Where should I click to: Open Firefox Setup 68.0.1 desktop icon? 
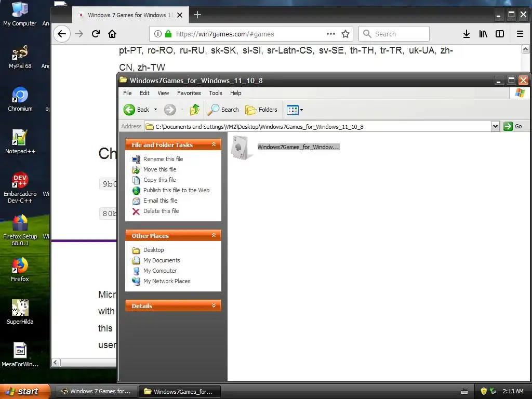(x=20, y=230)
